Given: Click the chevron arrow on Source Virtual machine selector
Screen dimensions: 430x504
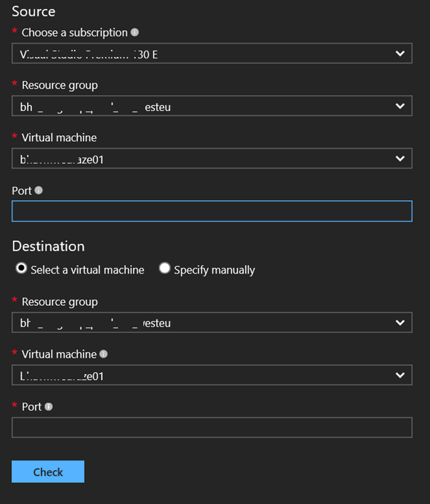Looking at the screenshot, I should 400,158.
